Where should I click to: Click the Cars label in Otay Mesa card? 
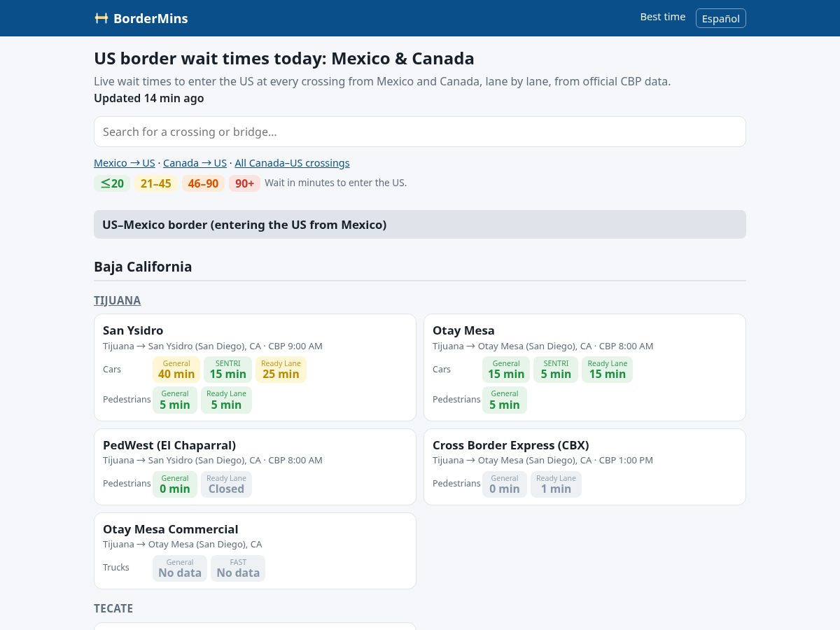[x=442, y=369]
